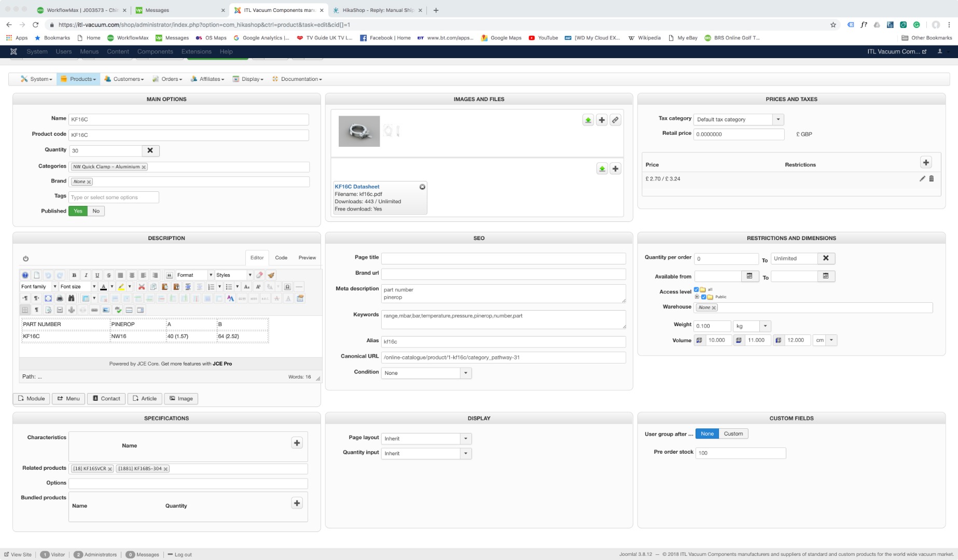
Task: Uncheck the Public access level checkbox
Action: pyautogui.click(x=704, y=297)
